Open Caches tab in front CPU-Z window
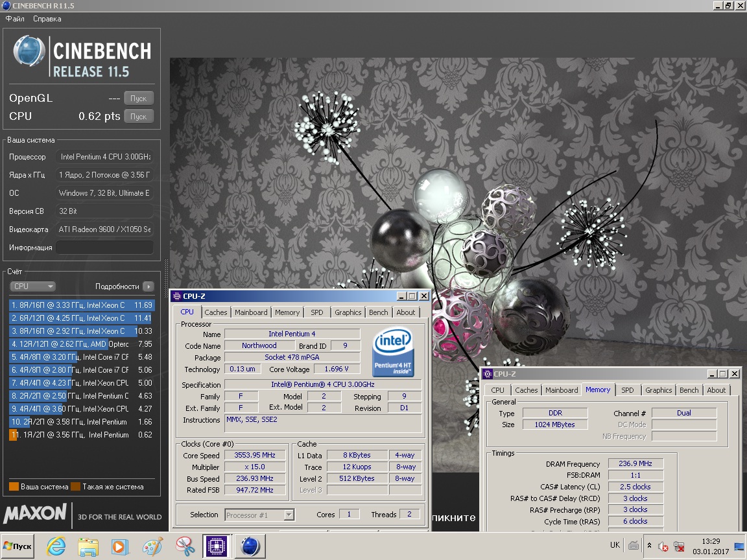Screen dimensions: 747x560 [x=215, y=312]
